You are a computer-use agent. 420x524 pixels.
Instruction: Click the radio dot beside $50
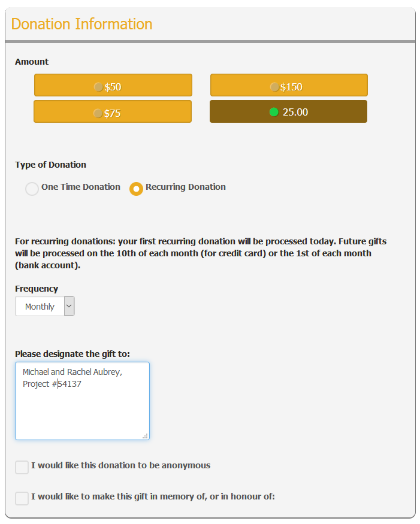(x=98, y=87)
